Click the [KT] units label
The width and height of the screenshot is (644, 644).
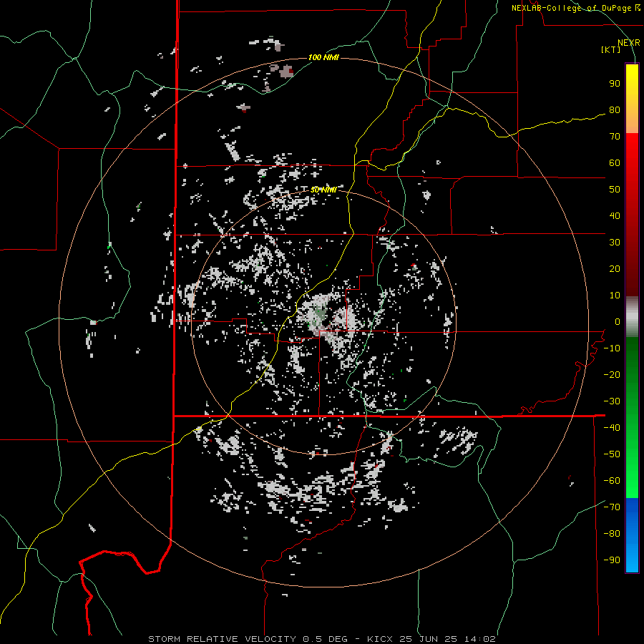(611, 49)
